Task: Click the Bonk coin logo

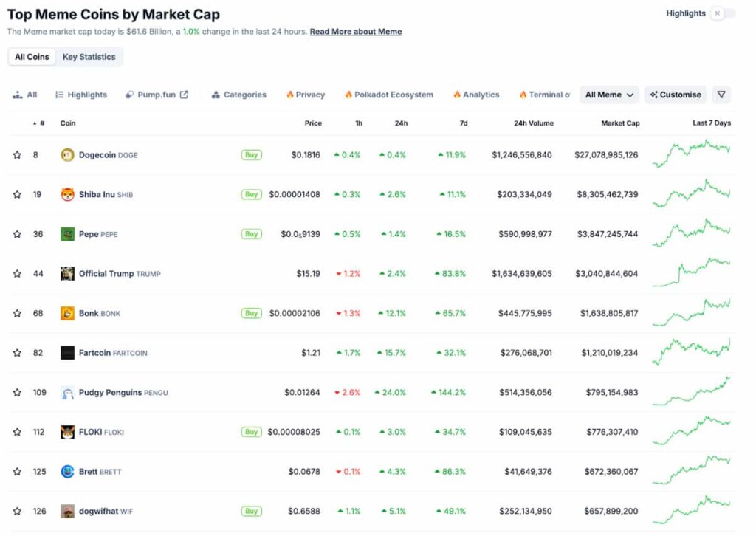Action: (x=67, y=313)
